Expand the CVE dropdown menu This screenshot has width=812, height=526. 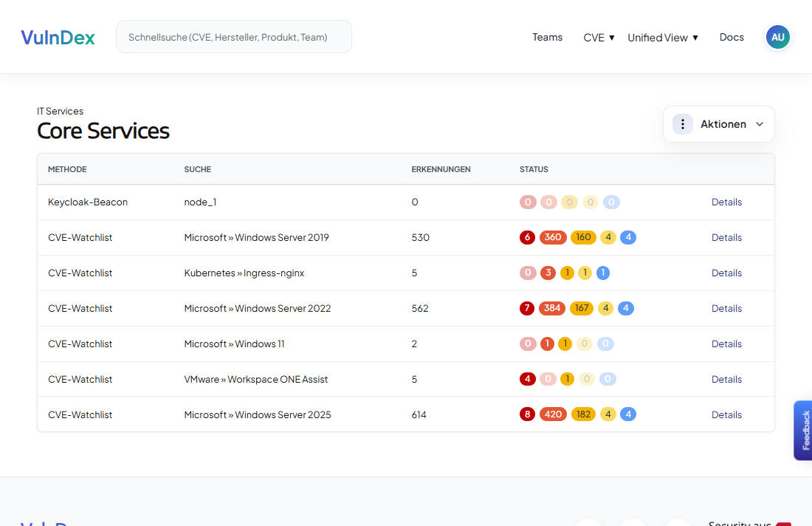click(x=599, y=38)
